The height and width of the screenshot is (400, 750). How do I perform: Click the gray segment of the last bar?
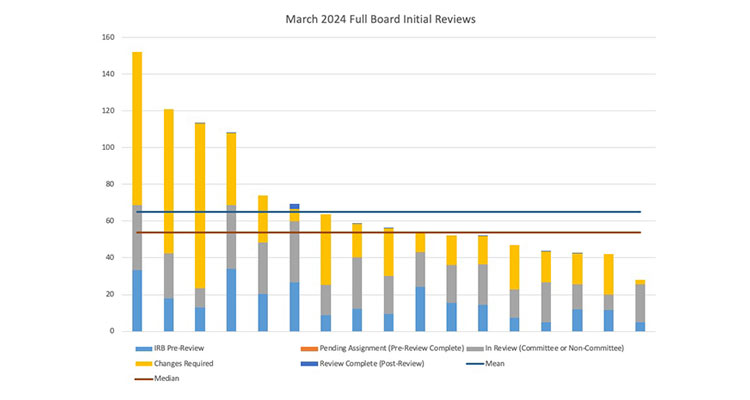640,303
